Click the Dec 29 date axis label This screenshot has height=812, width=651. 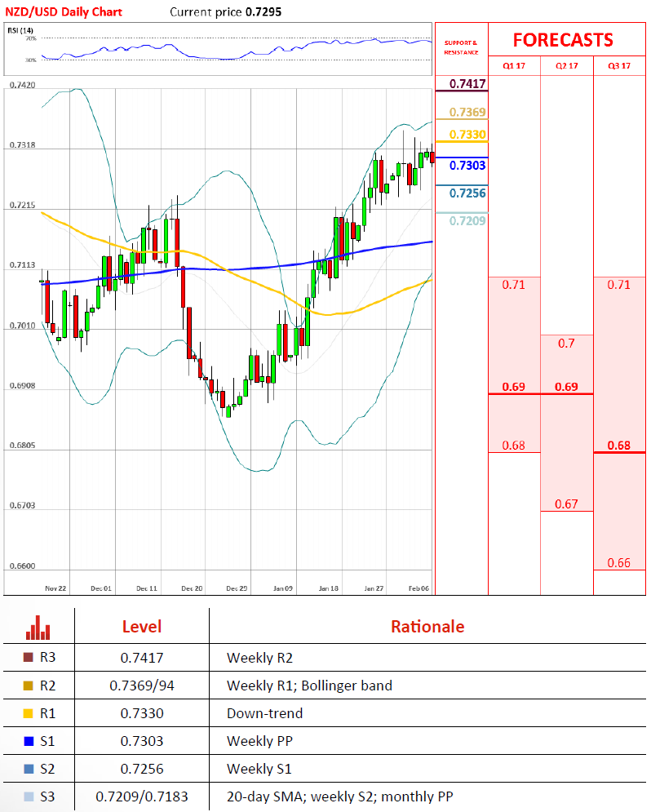pyautogui.click(x=237, y=588)
